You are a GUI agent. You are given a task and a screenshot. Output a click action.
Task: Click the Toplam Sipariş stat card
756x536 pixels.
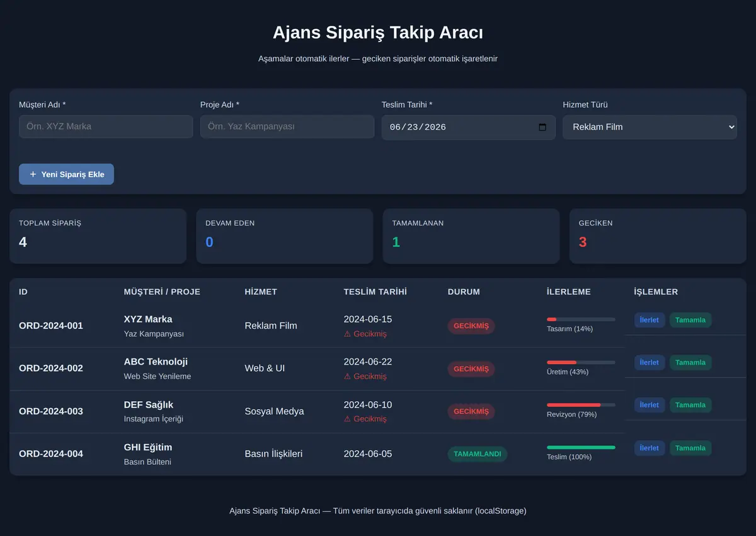[98, 236]
